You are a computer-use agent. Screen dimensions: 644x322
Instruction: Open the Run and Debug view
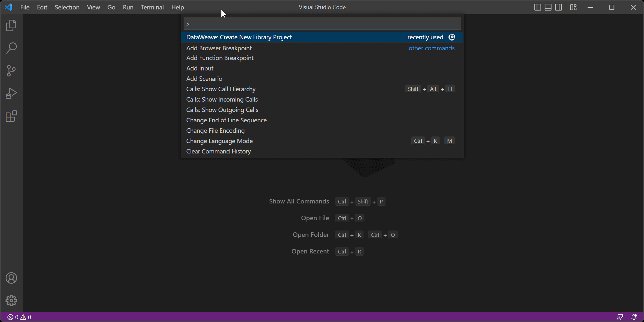click(x=11, y=93)
